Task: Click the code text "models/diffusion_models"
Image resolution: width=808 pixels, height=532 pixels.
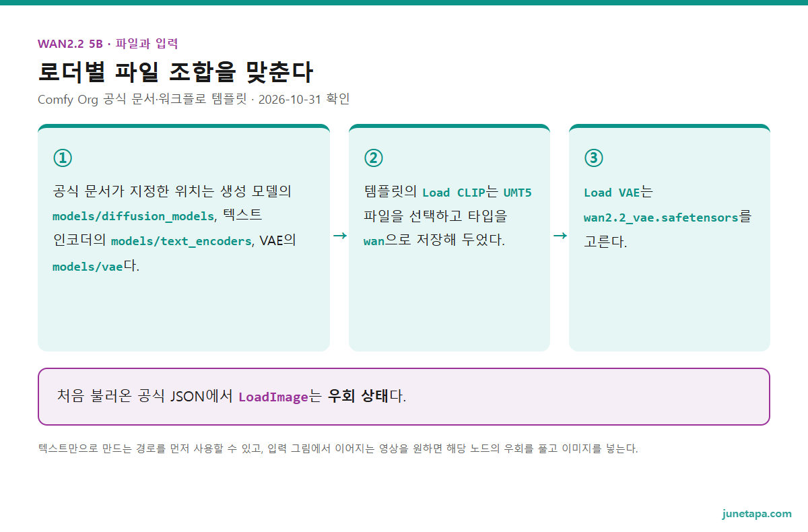Action: 133,216
